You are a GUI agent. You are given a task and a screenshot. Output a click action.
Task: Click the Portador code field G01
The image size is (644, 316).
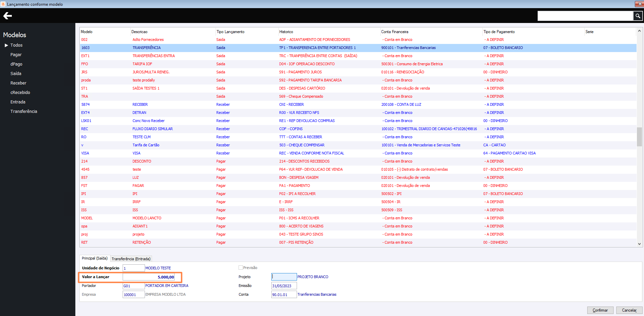(133, 286)
